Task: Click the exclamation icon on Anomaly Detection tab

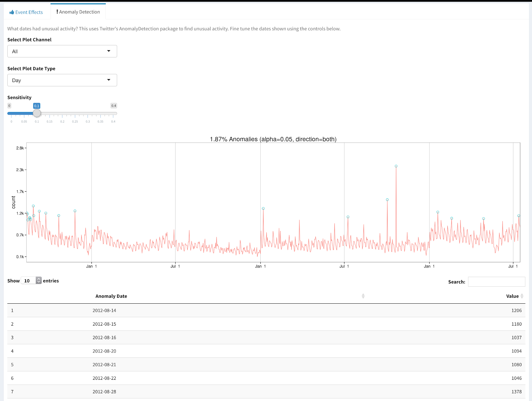Action: 57,12
